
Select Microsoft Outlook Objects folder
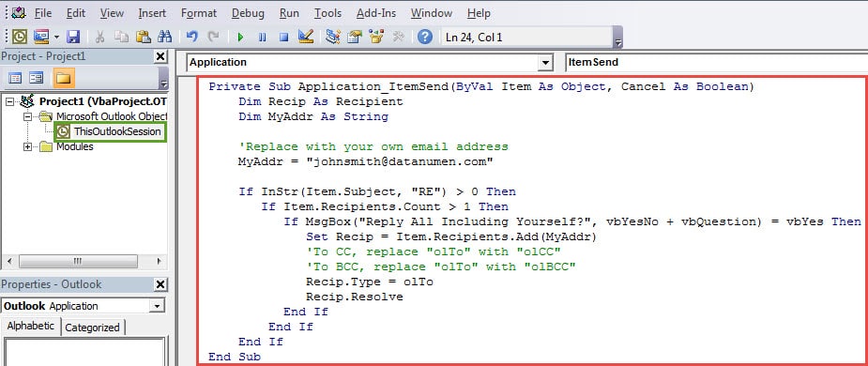click(112, 116)
